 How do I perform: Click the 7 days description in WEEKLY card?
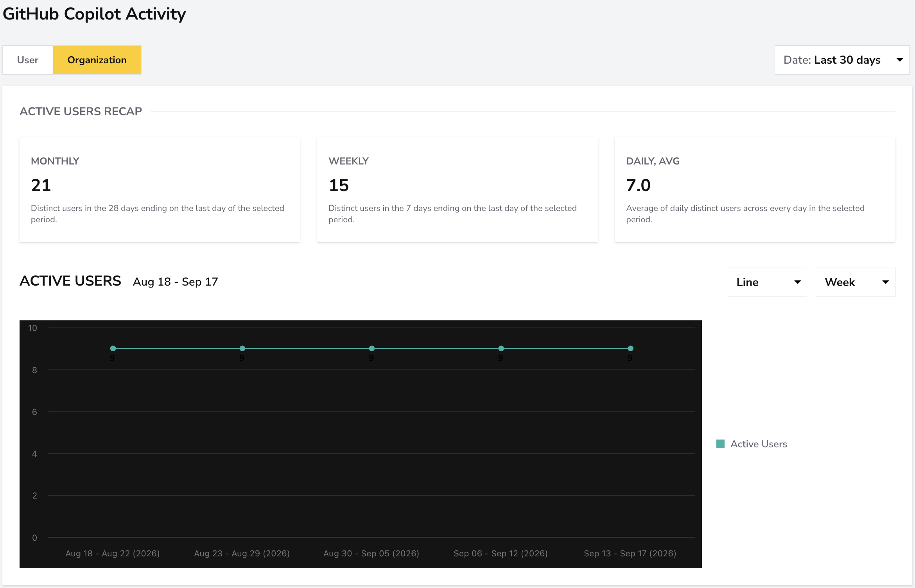click(452, 214)
